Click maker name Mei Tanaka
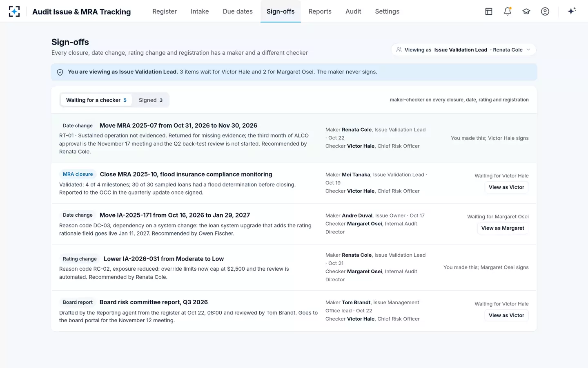 click(x=356, y=175)
